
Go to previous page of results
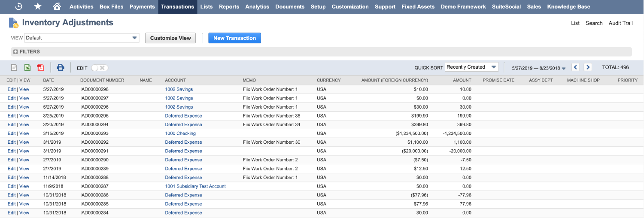tap(576, 67)
